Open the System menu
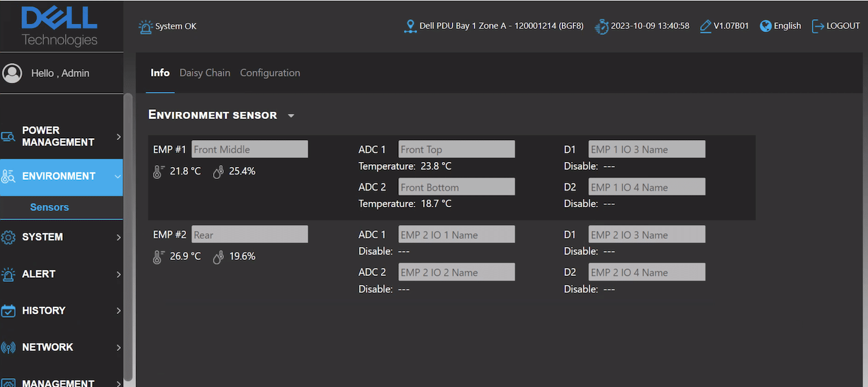This screenshot has width=868, height=387. [61, 237]
